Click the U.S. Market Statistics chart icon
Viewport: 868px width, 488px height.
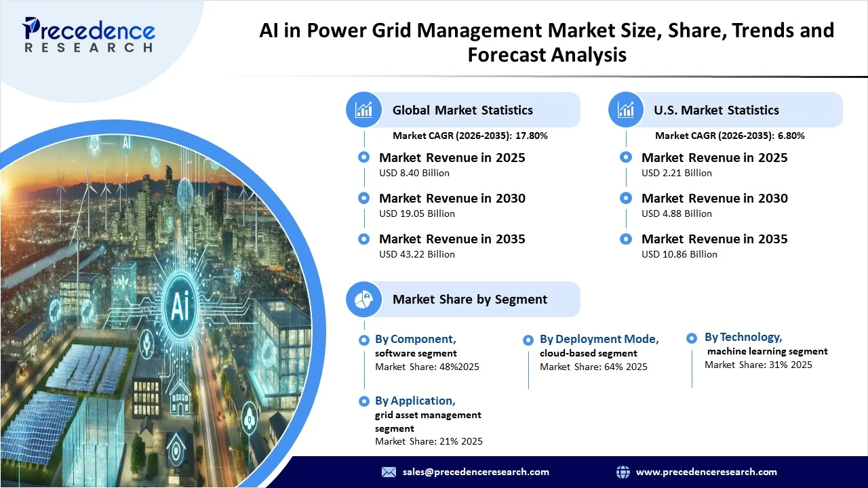(627, 110)
